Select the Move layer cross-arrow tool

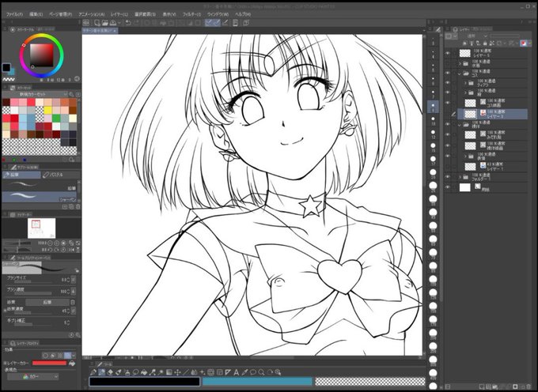178,372
